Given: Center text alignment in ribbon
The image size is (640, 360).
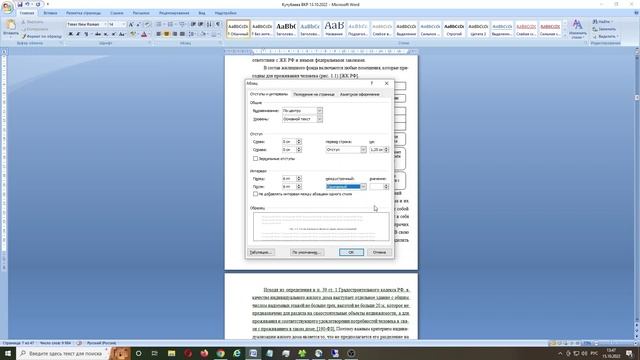Looking at the screenshot, I should 166,34.
